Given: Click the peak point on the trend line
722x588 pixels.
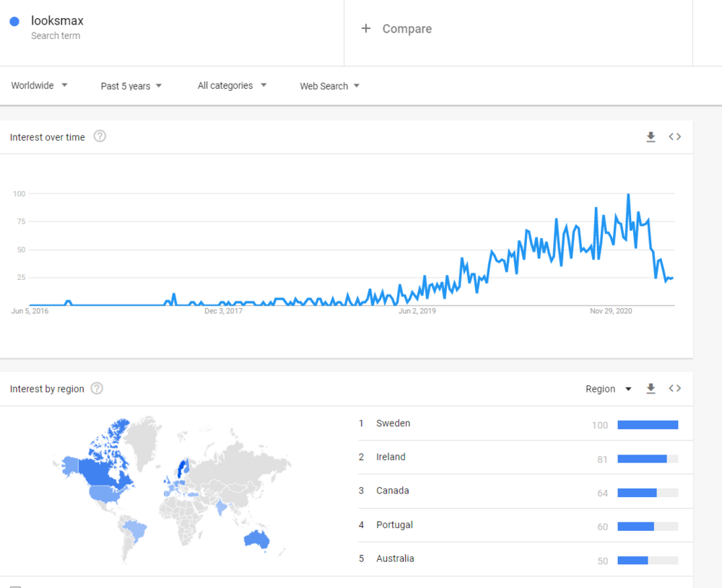Looking at the screenshot, I should coord(628,195).
